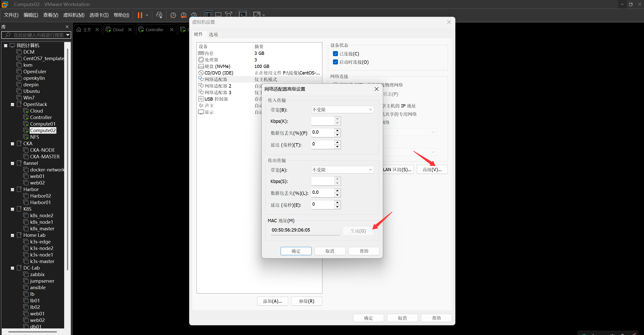This screenshot has width=644, height=335.
Task: Click 确定 in advanced adapter settings dialog
Action: point(296,251)
